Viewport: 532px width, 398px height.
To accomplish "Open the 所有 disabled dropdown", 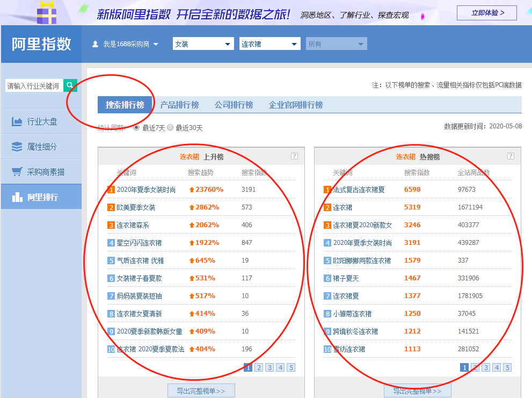I will 336,44.
